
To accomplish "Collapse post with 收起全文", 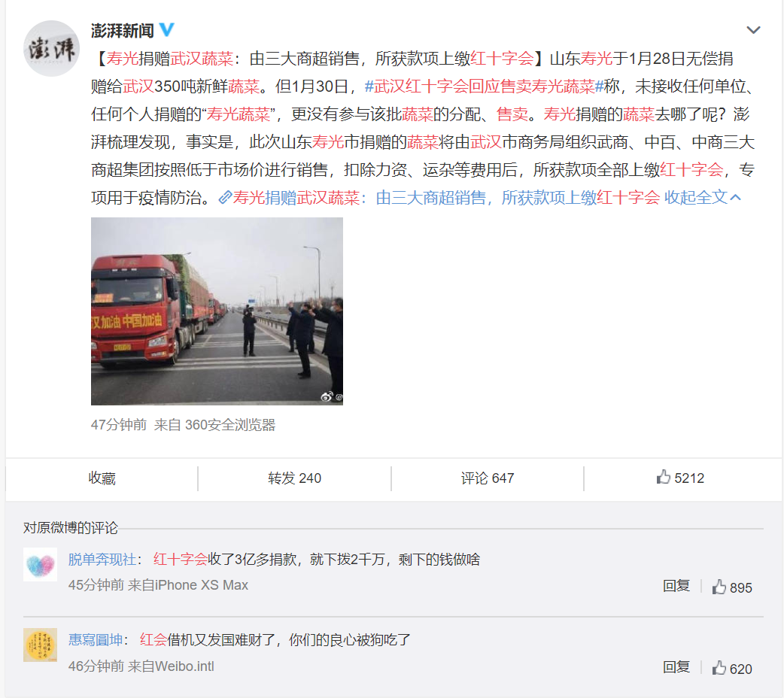I will (702, 198).
